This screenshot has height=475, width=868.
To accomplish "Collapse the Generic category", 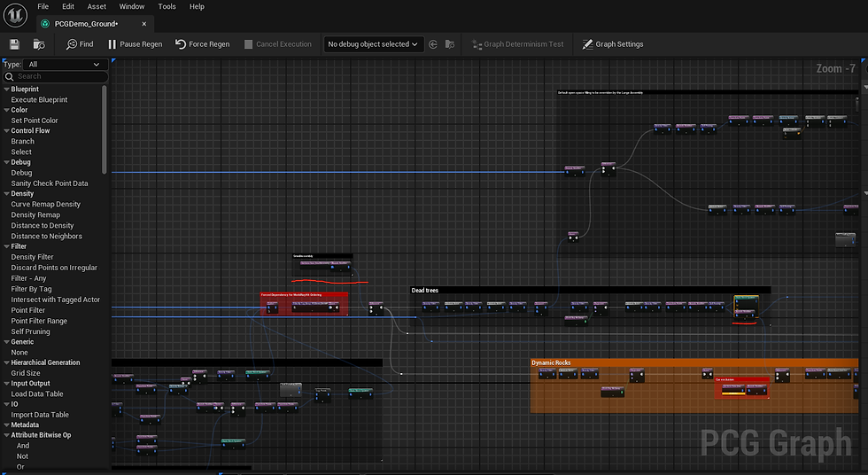I will point(7,341).
